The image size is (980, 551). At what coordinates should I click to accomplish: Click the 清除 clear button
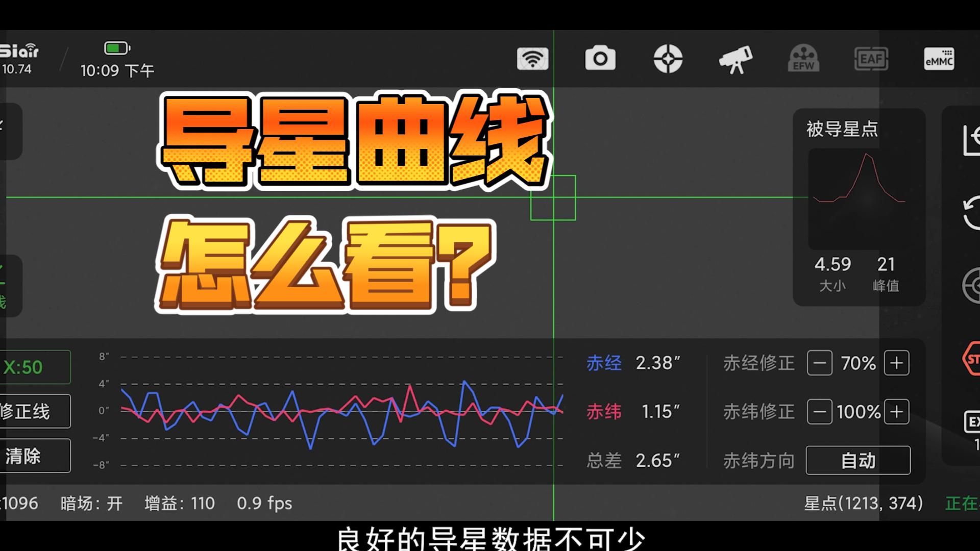tap(35, 456)
